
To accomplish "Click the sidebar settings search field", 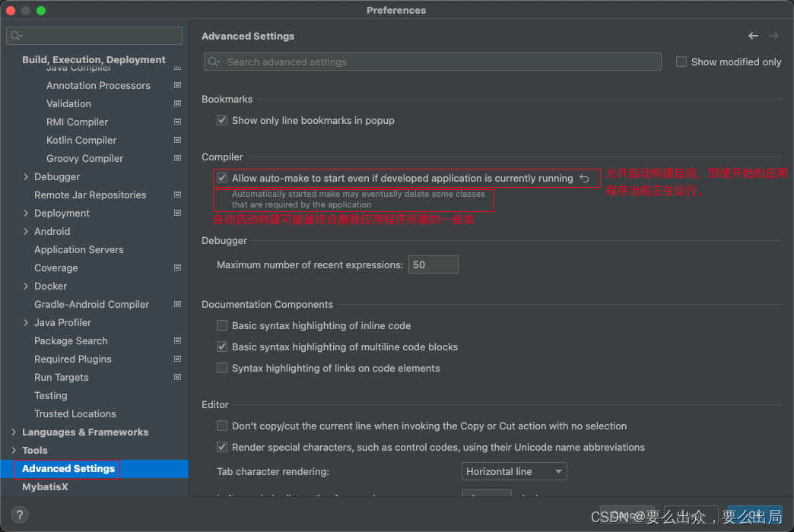I will [x=94, y=36].
